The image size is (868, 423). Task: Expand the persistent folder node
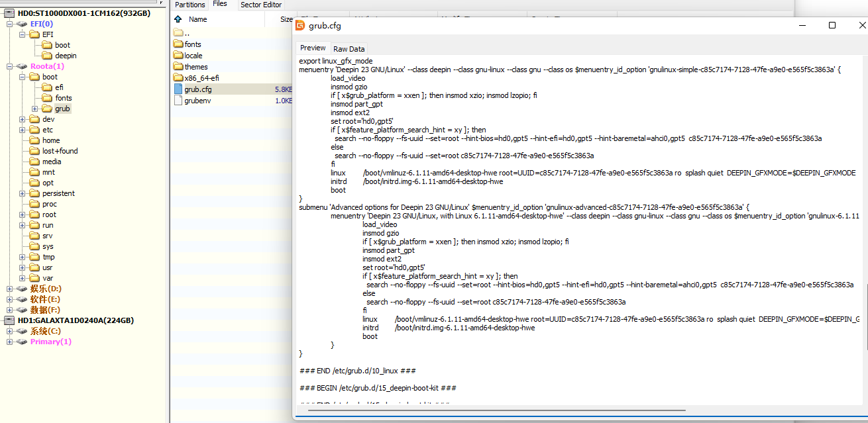tap(22, 193)
